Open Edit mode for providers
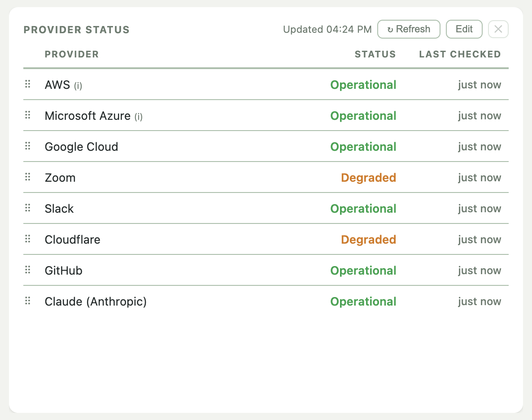The image size is (532, 420). tap(464, 29)
